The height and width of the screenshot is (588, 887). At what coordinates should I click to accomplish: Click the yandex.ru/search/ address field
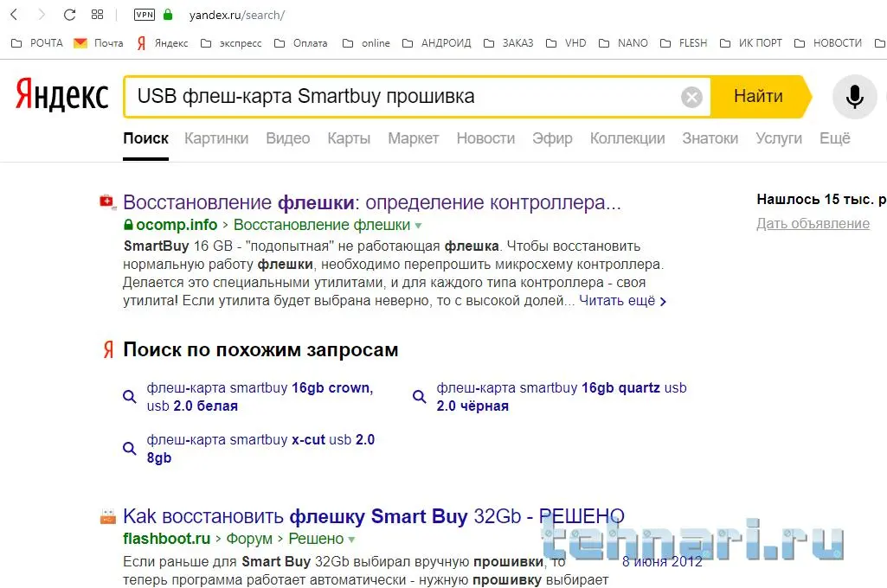pos(237,16)
